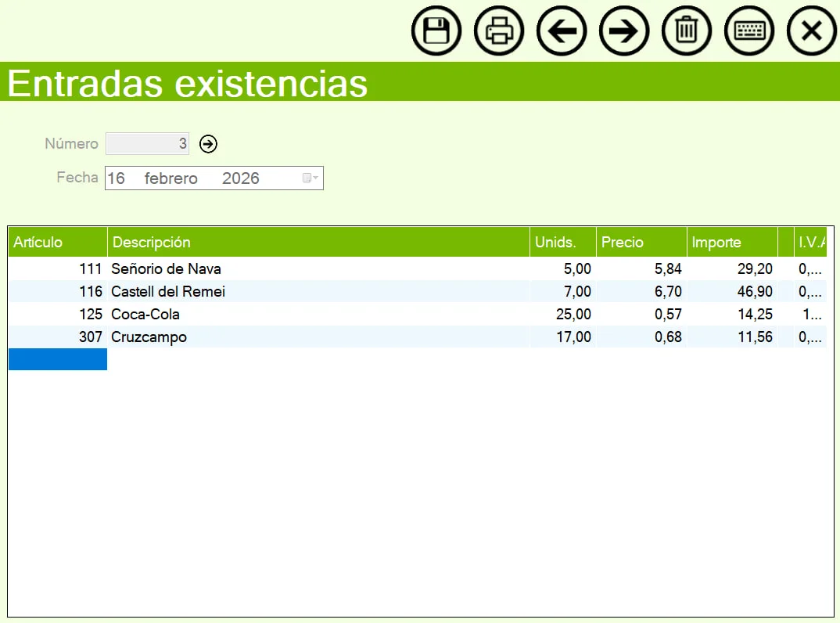Image resolution: width=840 pixels, height=623 pixels.
Task: Select the month febrero in Fecha field
Action: point(171,178)
